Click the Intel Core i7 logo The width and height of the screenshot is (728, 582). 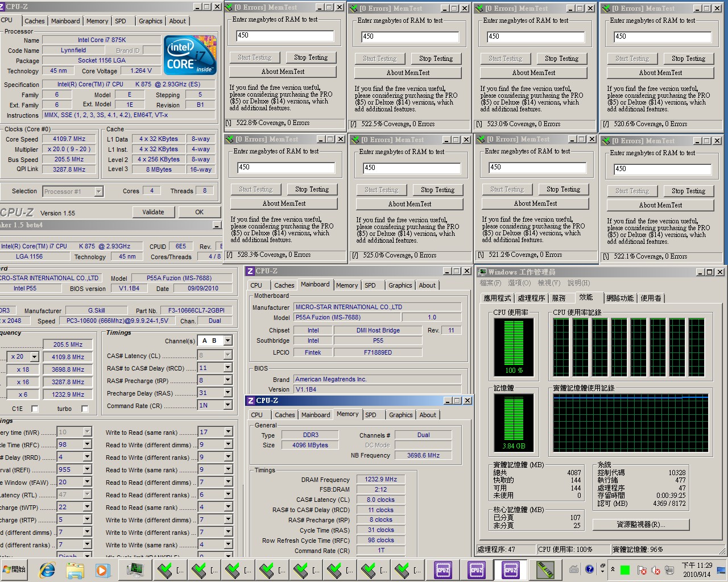(190, 55)
